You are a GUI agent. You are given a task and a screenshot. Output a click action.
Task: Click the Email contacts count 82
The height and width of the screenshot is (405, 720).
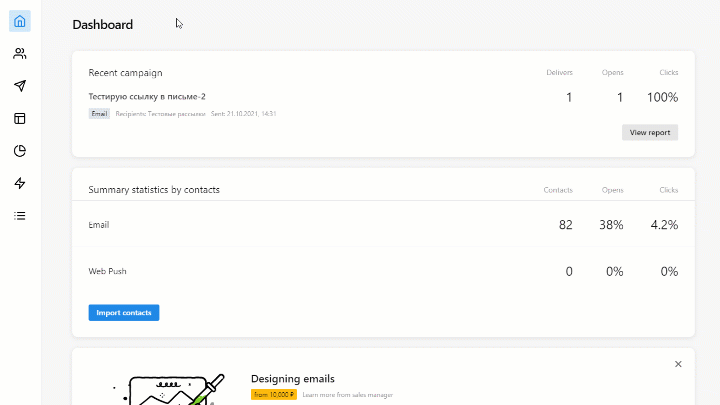point(565,225)
